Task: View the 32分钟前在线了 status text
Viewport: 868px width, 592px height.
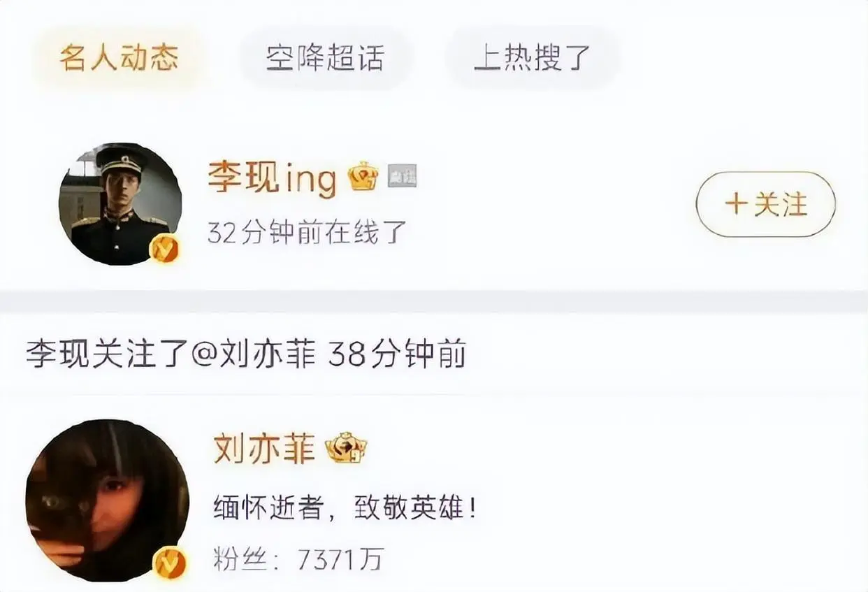Action: (x=307, y=231)
